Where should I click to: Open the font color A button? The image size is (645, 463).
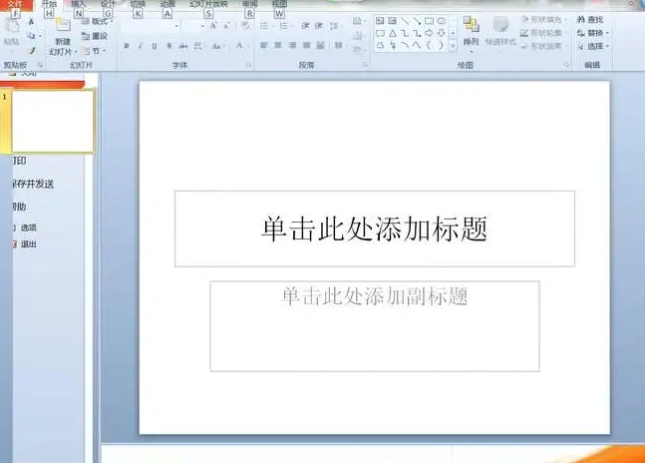tap(239, 46)
